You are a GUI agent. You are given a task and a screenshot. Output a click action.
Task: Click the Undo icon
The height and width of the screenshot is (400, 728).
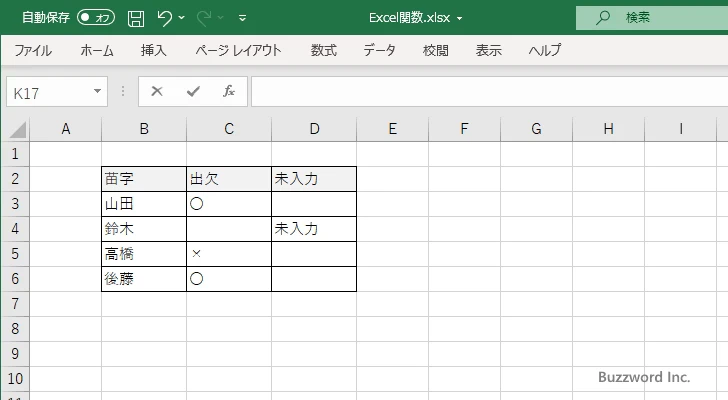tap(164, 18)
